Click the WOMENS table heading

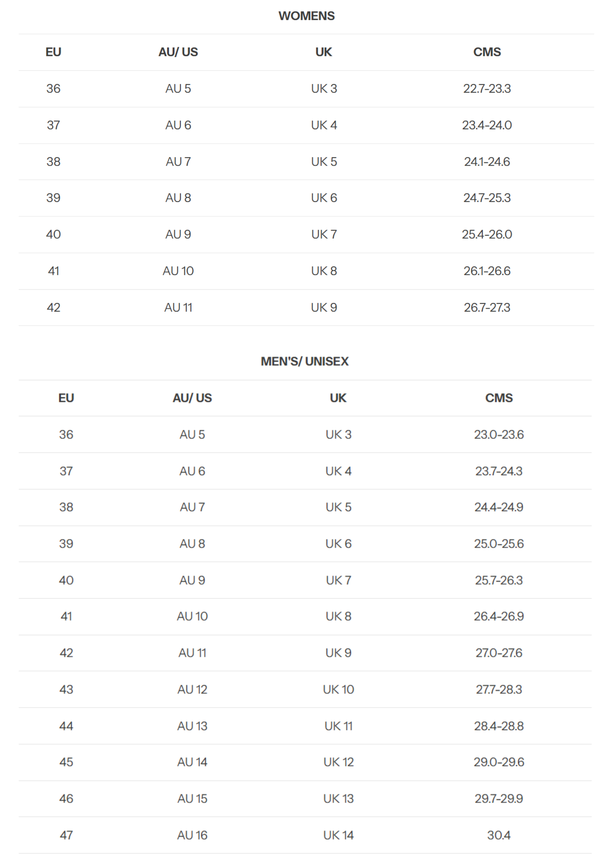coord(306,16)
